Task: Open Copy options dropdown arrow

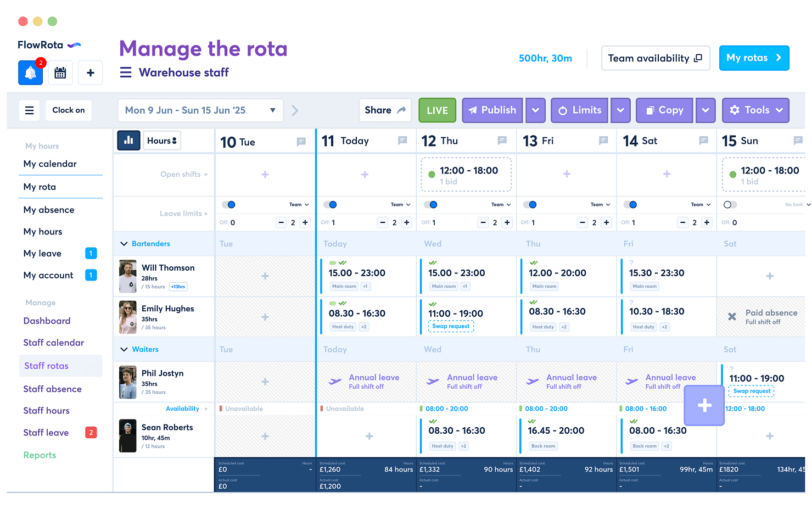Action: [705, 110]
